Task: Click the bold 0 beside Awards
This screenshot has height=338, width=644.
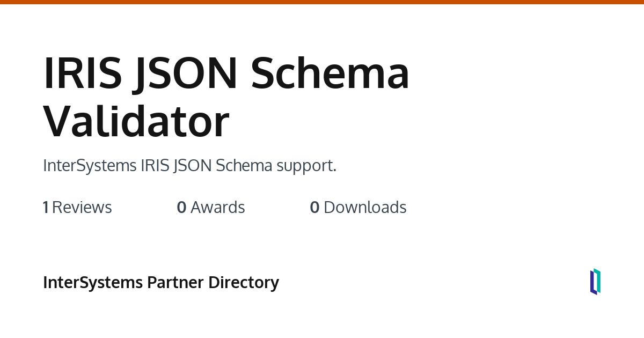Action: point(181,207)
